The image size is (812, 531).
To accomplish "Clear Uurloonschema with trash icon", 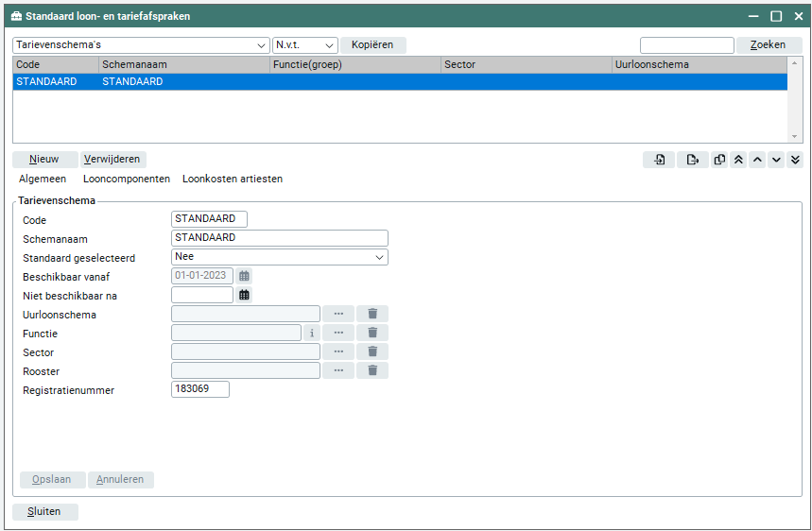I will click(372, 314).
